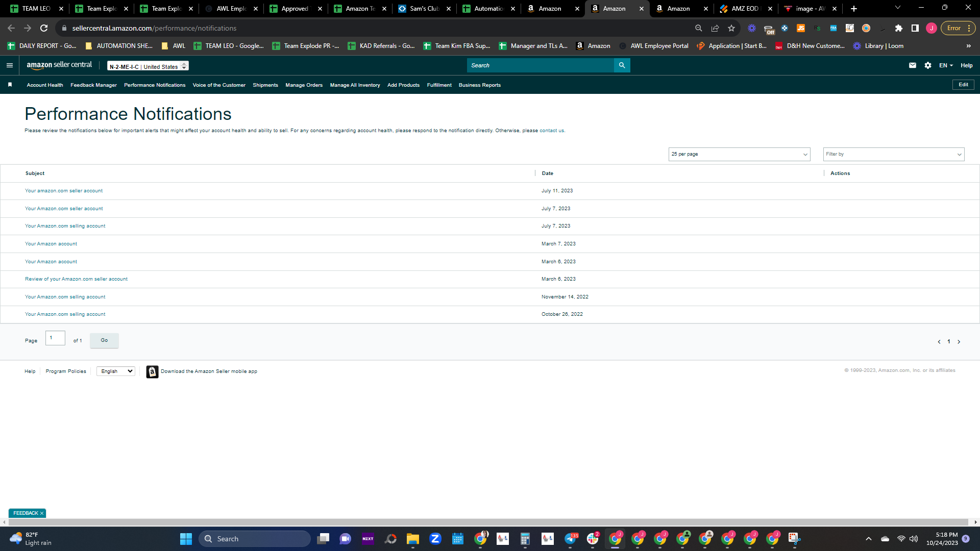Click the Seller Central search field
The height and width of the screenshot is (551, 980).
tap(541, 65)
